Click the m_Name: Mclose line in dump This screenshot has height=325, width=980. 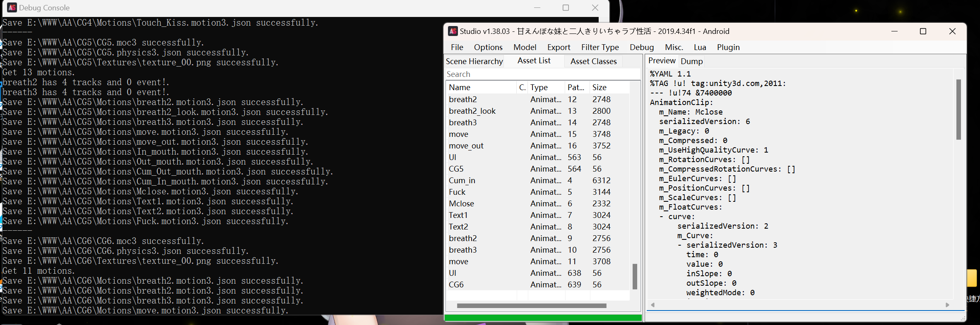(691, 112)
